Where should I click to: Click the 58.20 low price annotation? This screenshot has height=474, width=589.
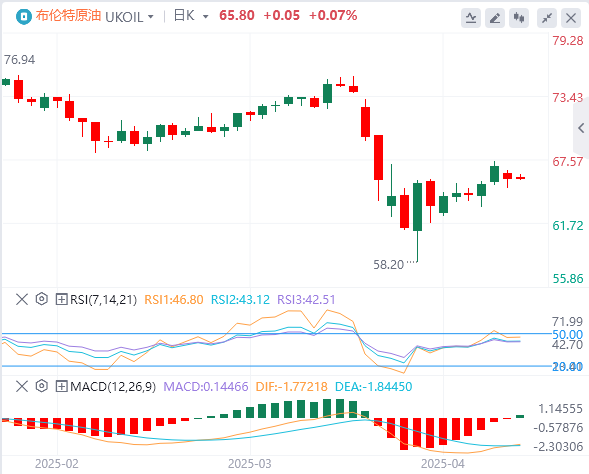coord(388,265)
